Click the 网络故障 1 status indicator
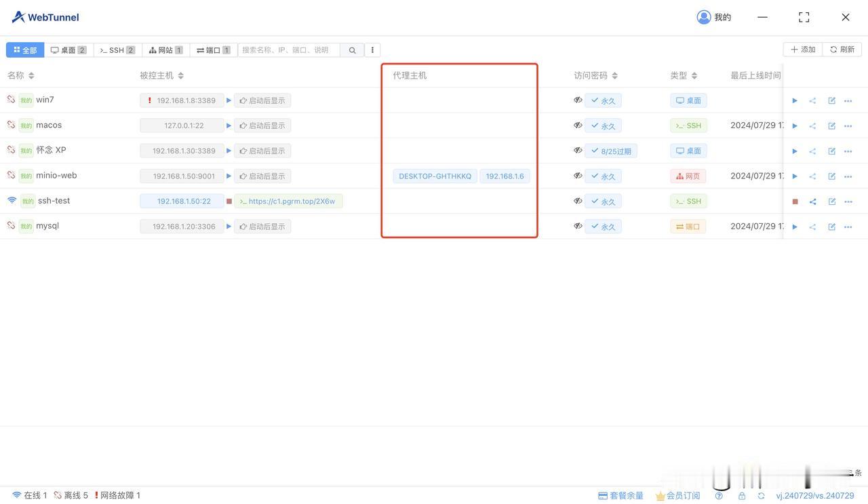This screenshot has height=504, width=868. 117,496
